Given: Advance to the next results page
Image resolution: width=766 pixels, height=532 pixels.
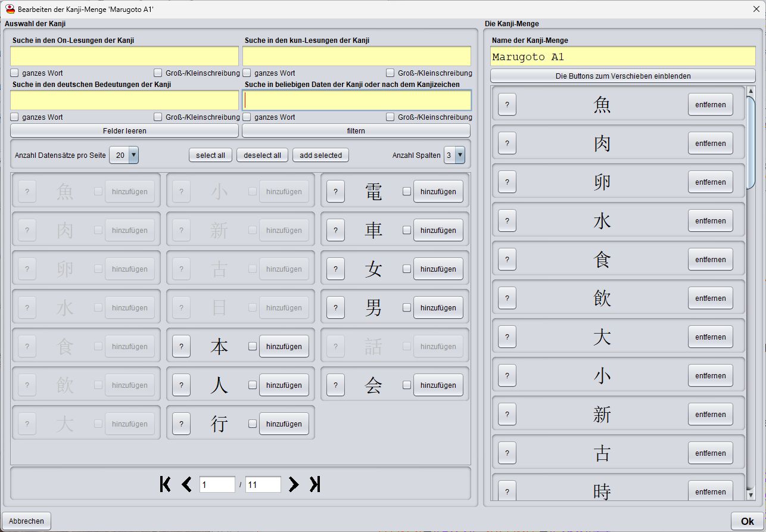Looking at the screenshot, I should coord(293,484).
